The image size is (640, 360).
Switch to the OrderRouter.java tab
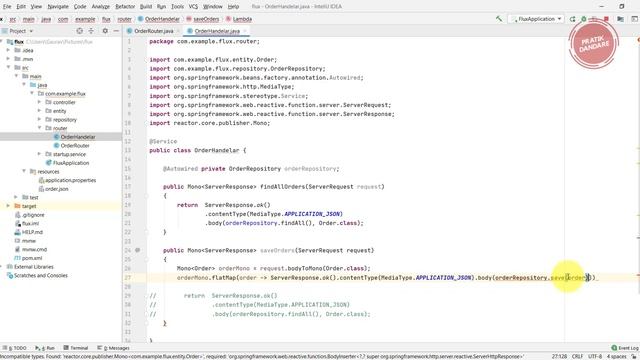(x=153, y=31)
